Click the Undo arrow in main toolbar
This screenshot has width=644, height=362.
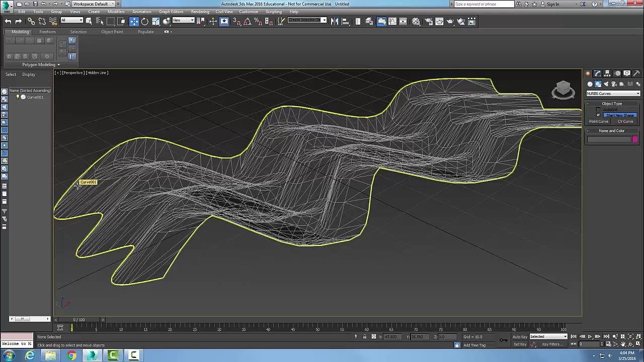8,21
